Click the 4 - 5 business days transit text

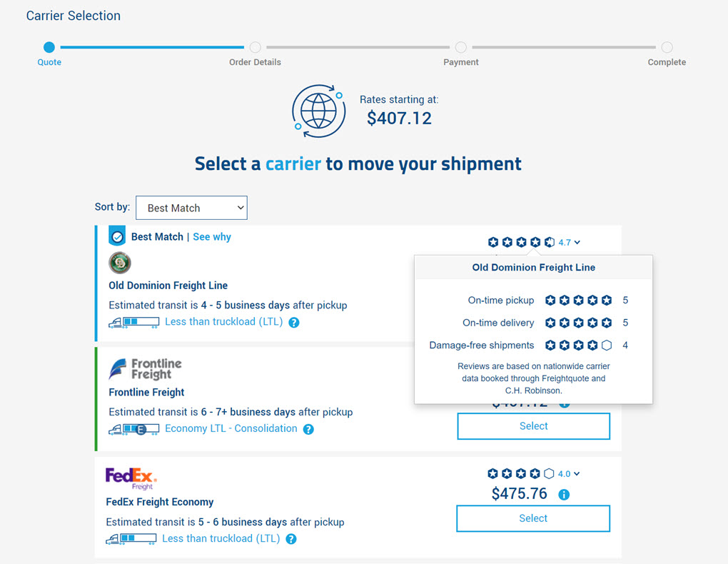(x=245, y=306)
